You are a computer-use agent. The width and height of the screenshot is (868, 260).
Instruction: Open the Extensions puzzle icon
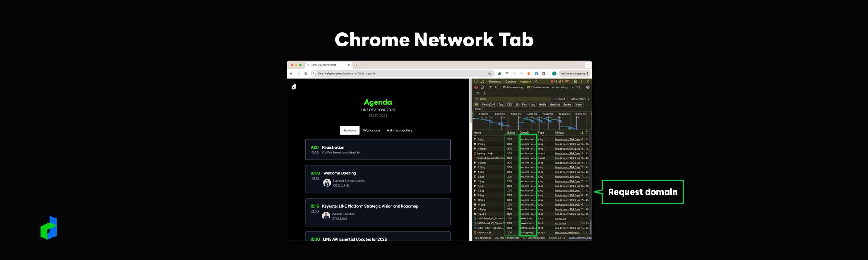pos(543,74)
